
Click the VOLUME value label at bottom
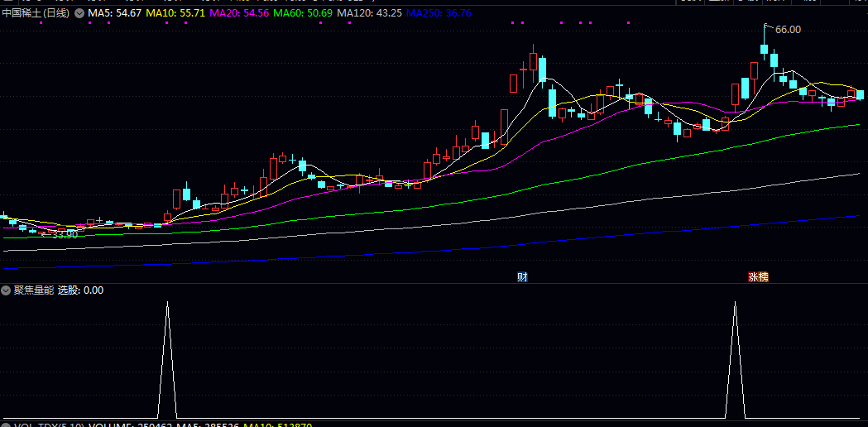pos(131,425)
